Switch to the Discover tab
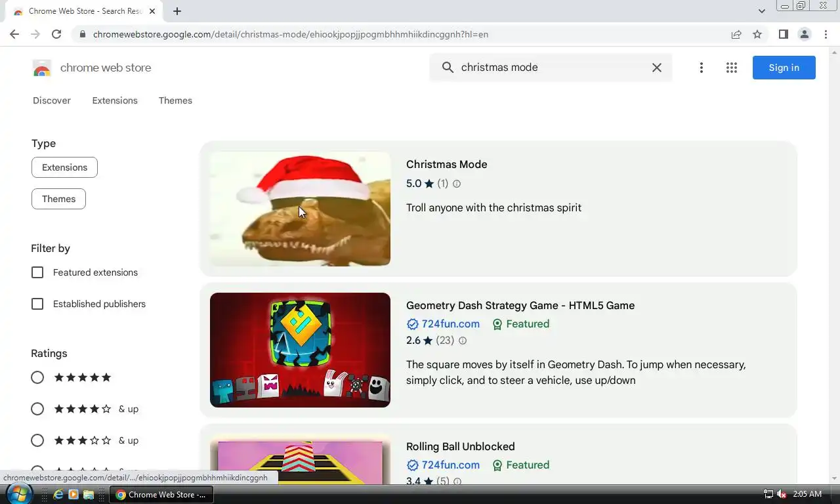The height and width of the screenshot is (504, 840). click(52, 100)
